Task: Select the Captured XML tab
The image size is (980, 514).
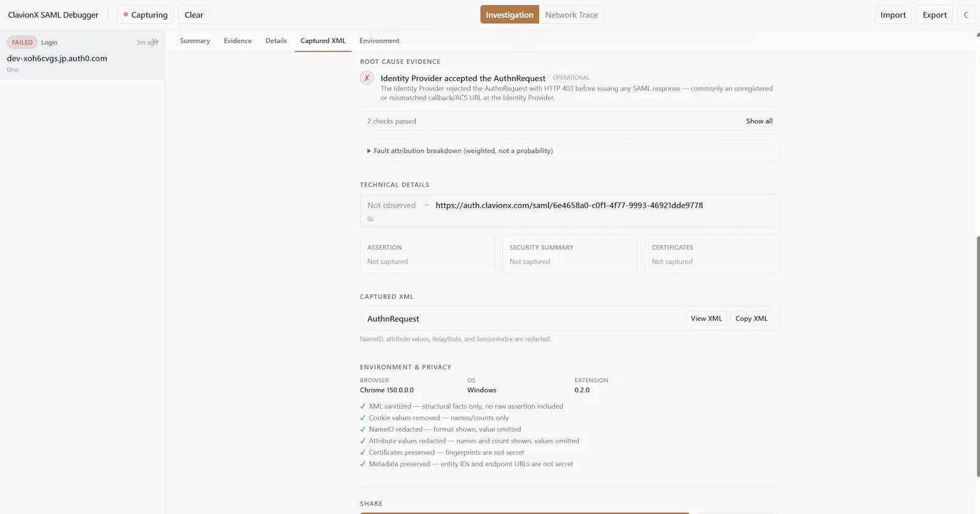Action: 323,40
